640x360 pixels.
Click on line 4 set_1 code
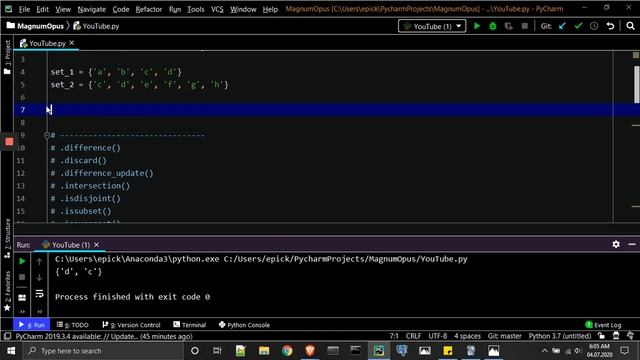[116, 72]
